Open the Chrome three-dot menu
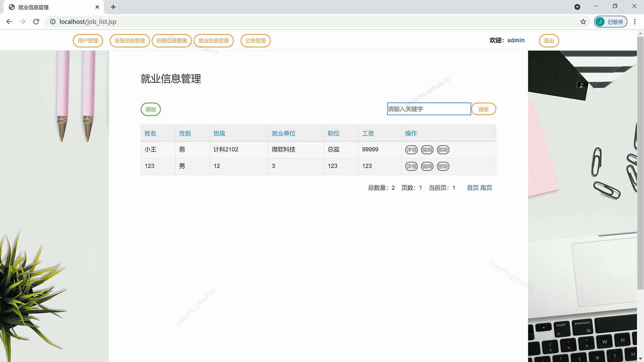 click(635, 22)
